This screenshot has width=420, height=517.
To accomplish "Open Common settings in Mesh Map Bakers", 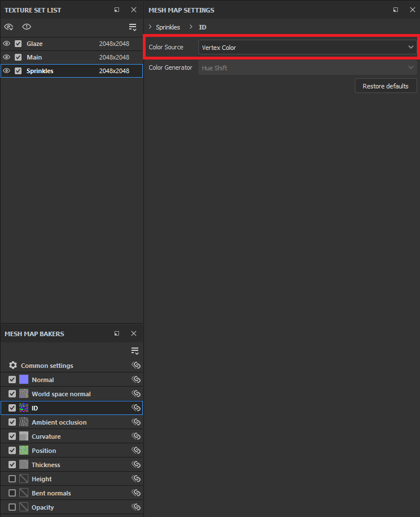I will (46, 366).
